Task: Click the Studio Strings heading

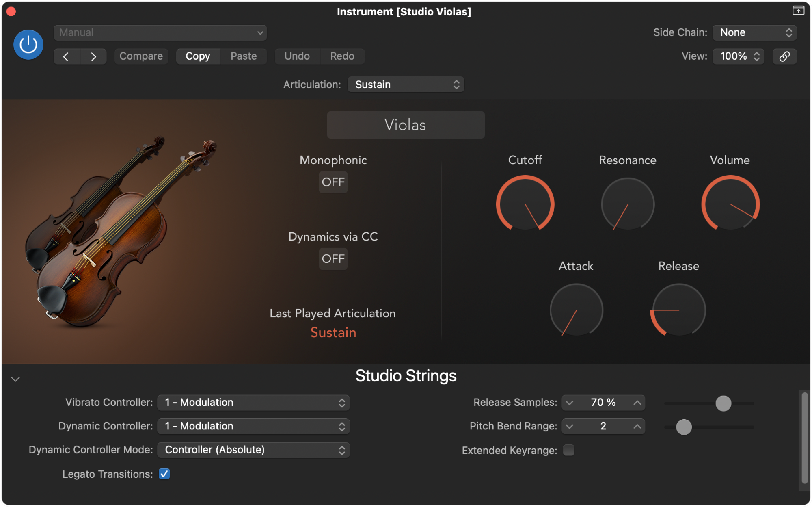Action: point(406,376)
